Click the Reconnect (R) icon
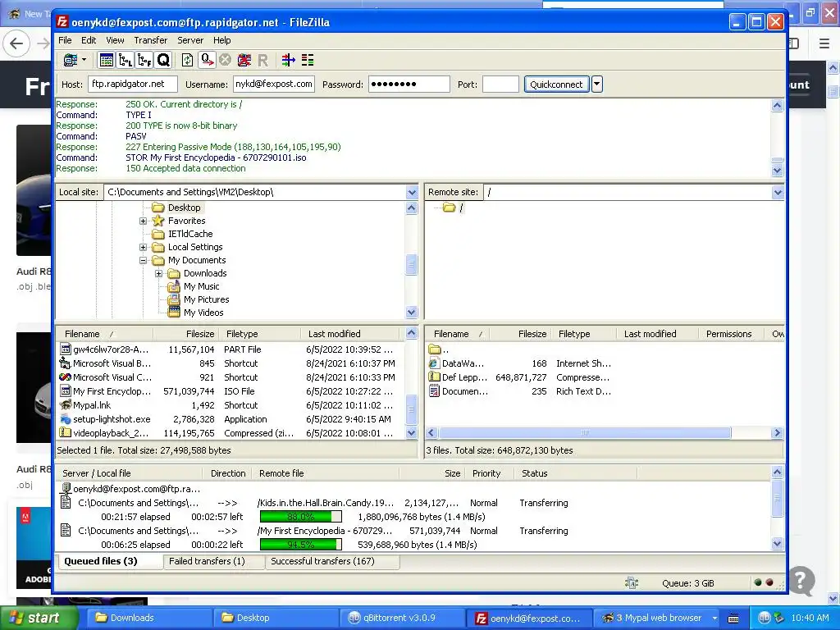The width and height of the screenshot is (840, 630). (x=262, y=60)
